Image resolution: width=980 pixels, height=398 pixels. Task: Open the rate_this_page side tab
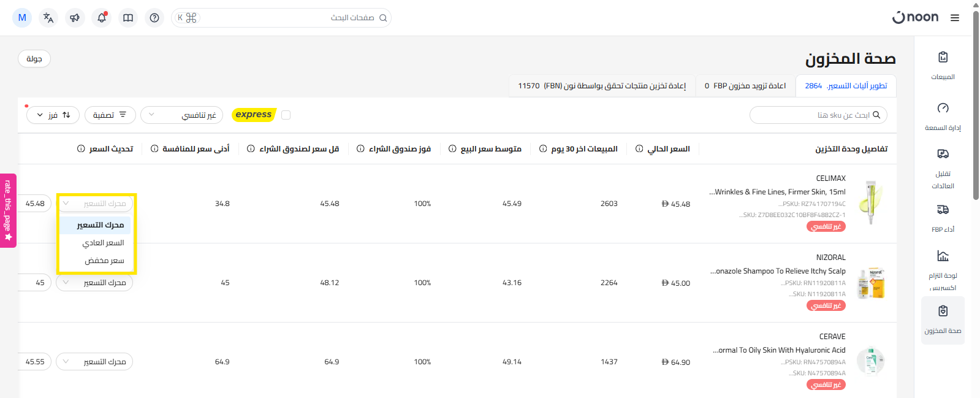coord(8,210)
